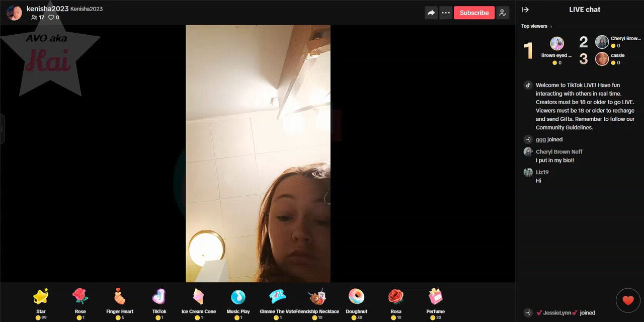644x322 pixels.
Task: Click the live video stream
Action: 258,153
